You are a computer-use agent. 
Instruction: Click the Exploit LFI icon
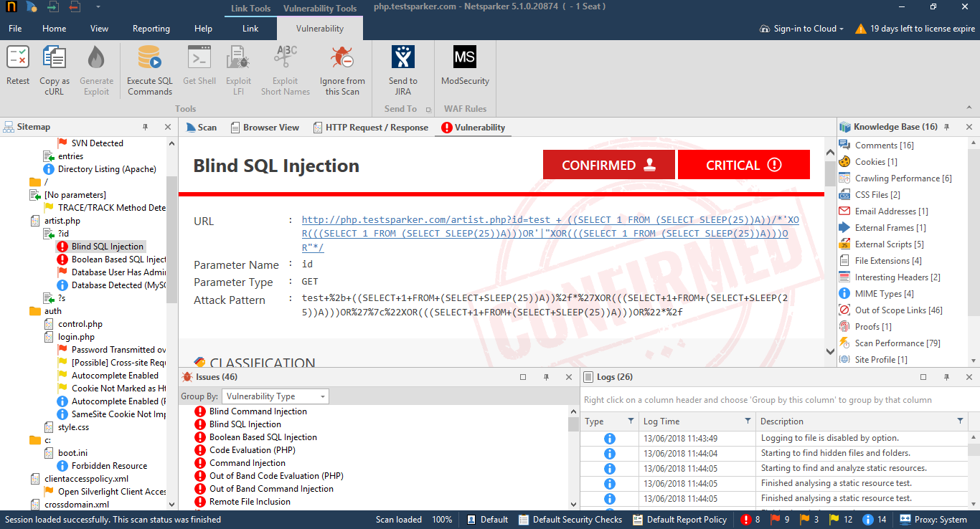(238, 57)
